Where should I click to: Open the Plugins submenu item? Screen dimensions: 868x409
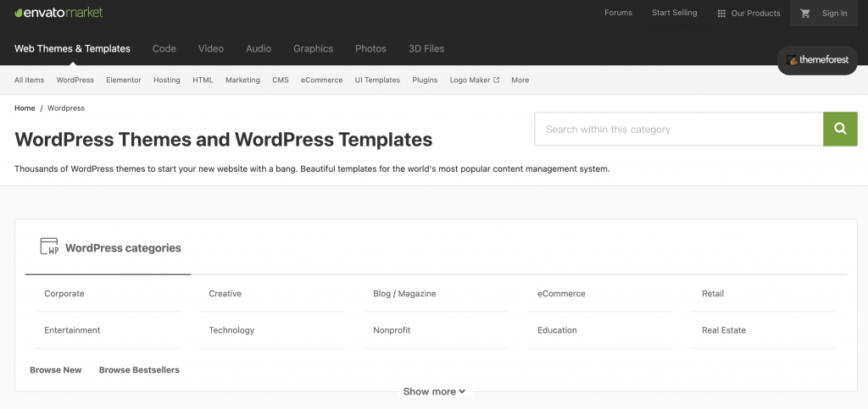pos(425,80)
